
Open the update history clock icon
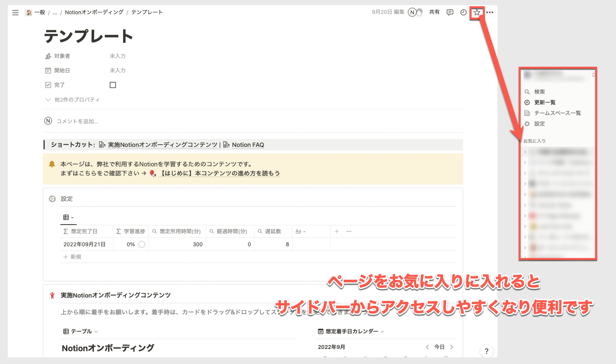463,12
